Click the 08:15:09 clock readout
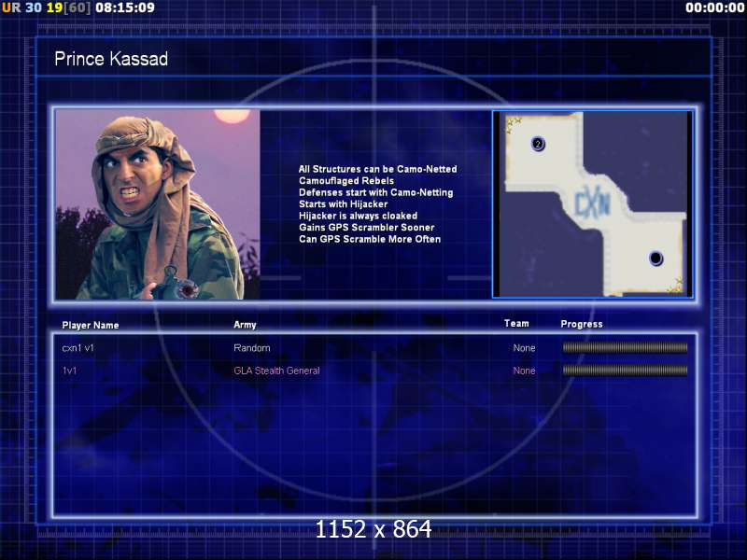The image size is (747, 560). click(x=125, y=7)
